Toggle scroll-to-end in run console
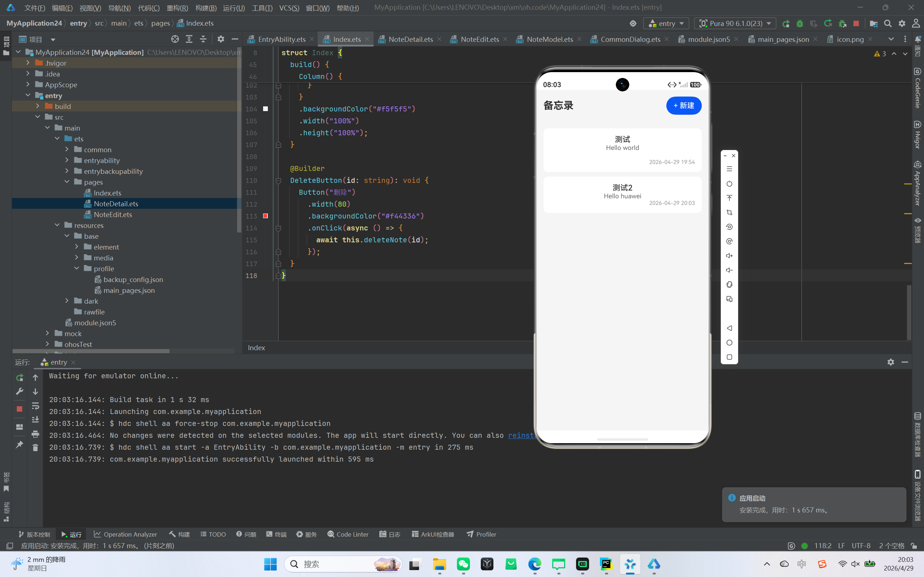The image size is (924, 577). pyautogui.click(x=35, y=419)
